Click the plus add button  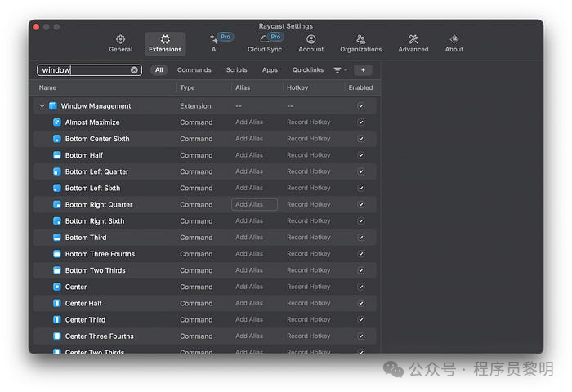[x=363, y=70]
